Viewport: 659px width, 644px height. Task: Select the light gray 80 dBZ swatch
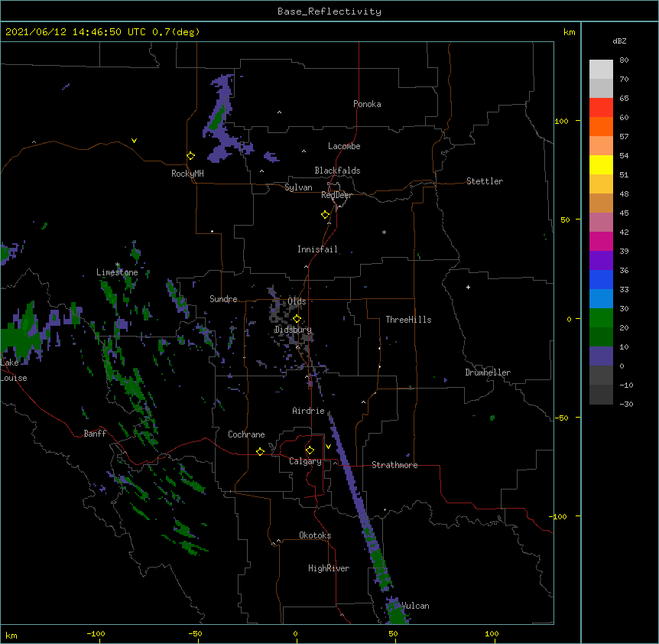click(x=601, y=69)
